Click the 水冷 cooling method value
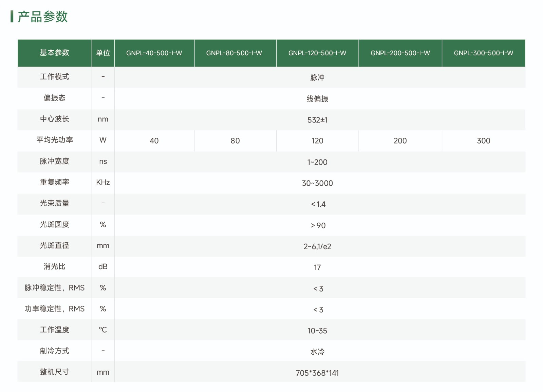The height and width of the screenshot is (392, 543). tap(317, 352)
